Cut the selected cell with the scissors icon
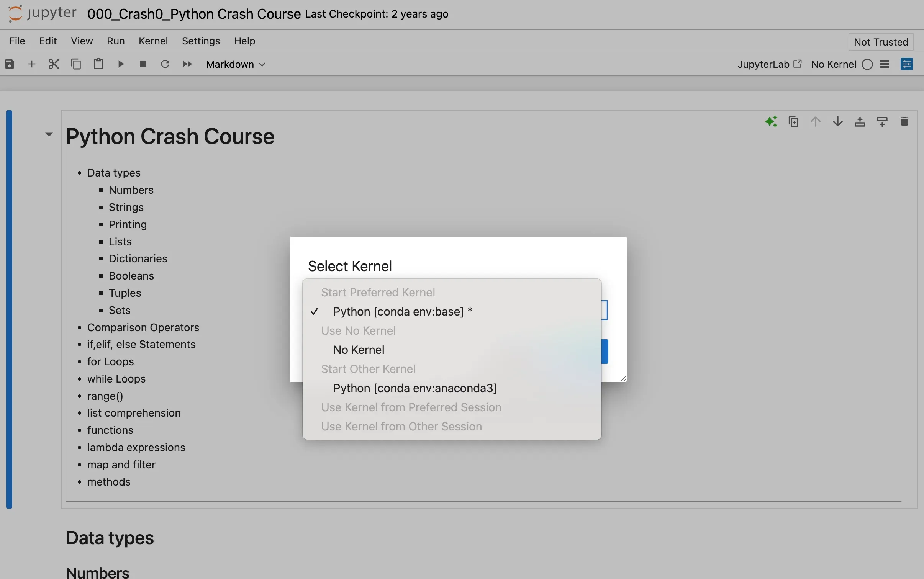 (54, 64)
